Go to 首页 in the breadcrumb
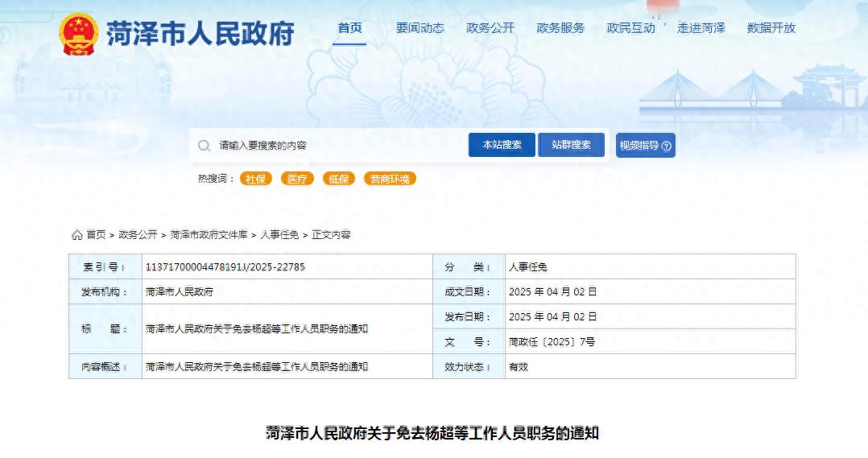This screenshot has width=868, height=458. pos(96,234)
